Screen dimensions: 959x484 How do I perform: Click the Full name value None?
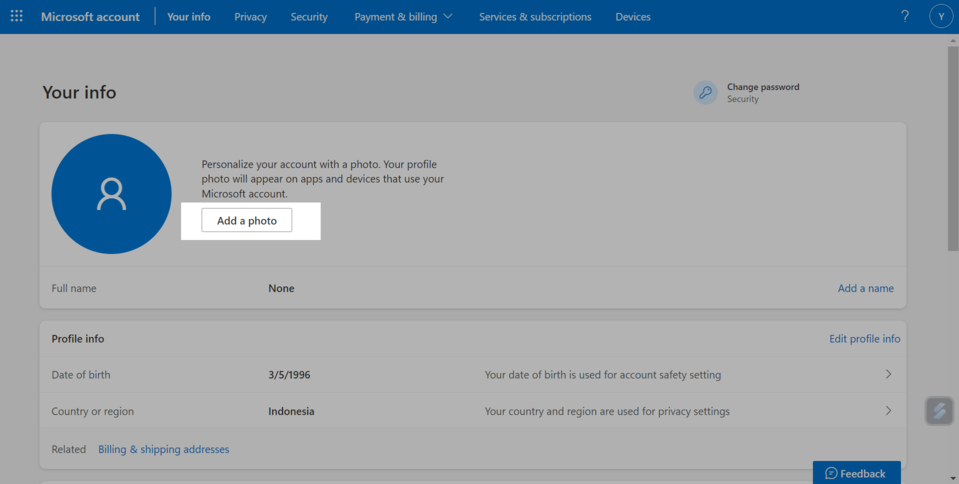(x=281, y=288)
